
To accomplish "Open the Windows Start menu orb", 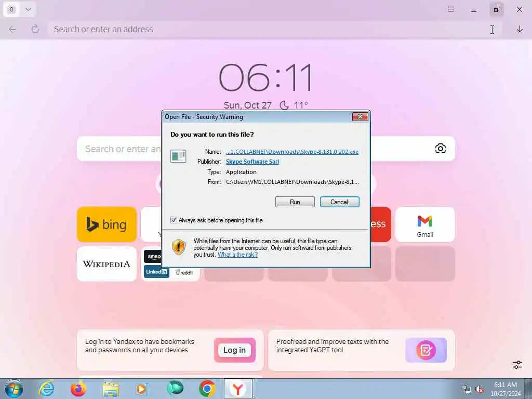I will point(14,389).
